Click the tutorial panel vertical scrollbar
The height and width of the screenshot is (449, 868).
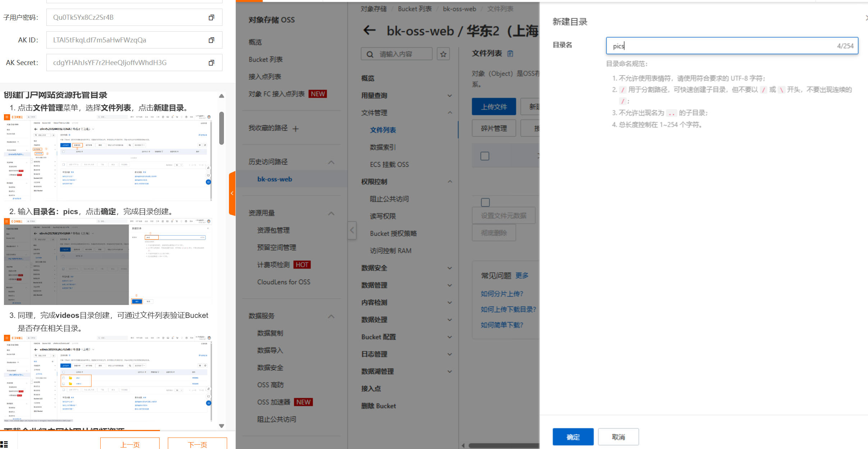click(221, 128)
